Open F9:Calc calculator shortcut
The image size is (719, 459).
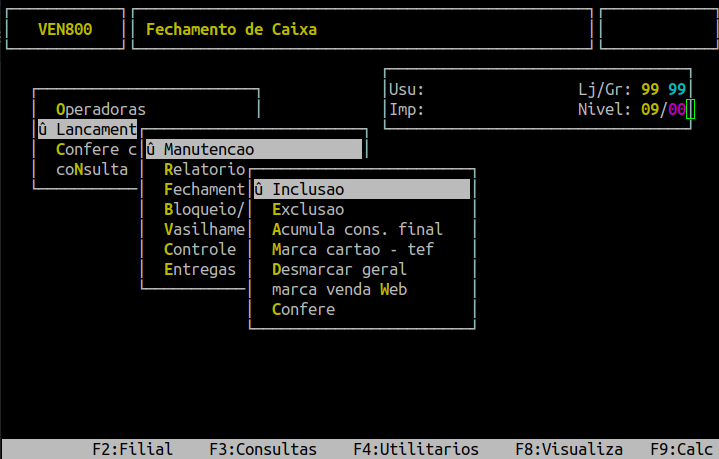coord(681,450)
